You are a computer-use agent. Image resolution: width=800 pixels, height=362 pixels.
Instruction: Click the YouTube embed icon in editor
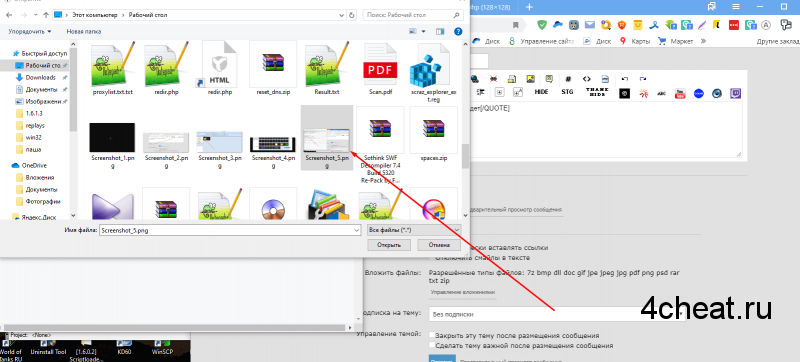tap(680, 93)
